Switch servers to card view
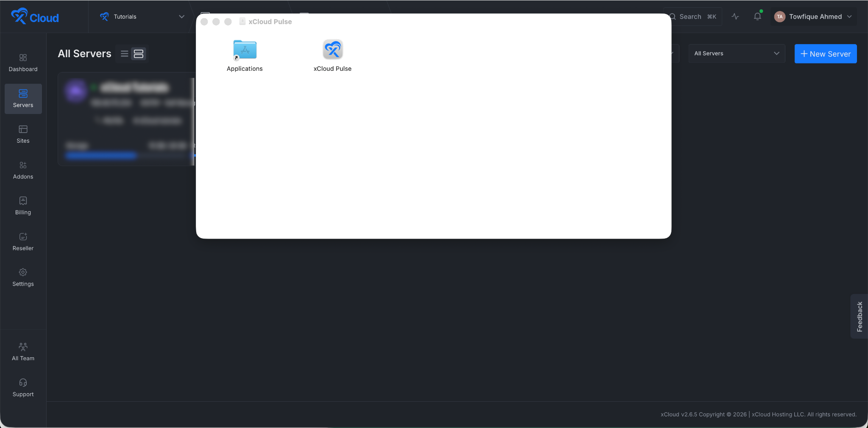 139,54
